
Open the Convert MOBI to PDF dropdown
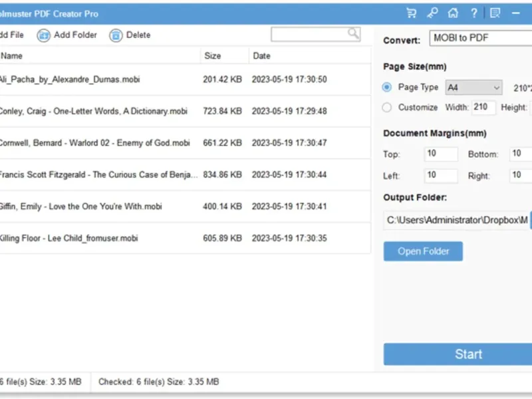click(479, 39)
